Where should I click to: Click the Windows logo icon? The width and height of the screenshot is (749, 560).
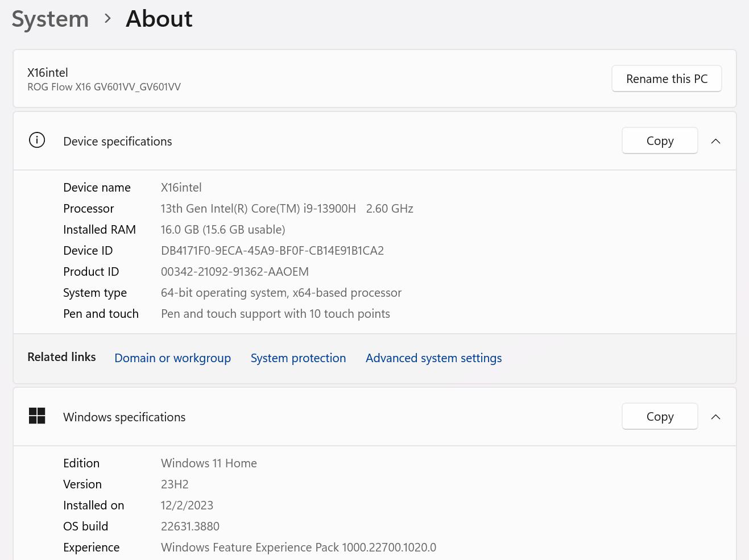tap(37, 416)
